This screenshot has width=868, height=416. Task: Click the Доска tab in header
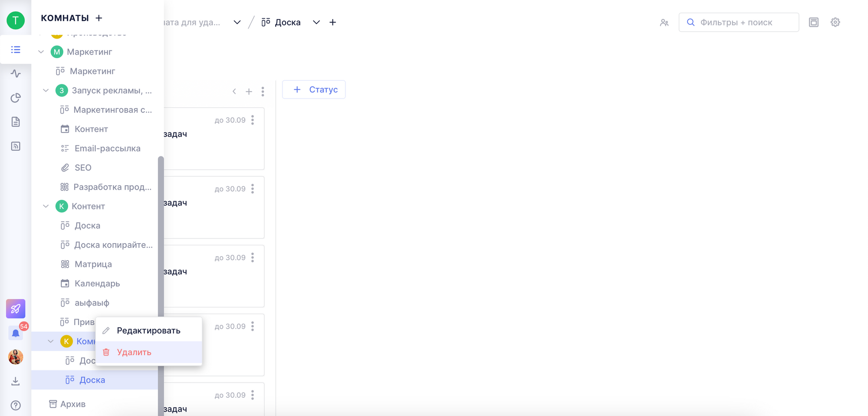[281, 22]
